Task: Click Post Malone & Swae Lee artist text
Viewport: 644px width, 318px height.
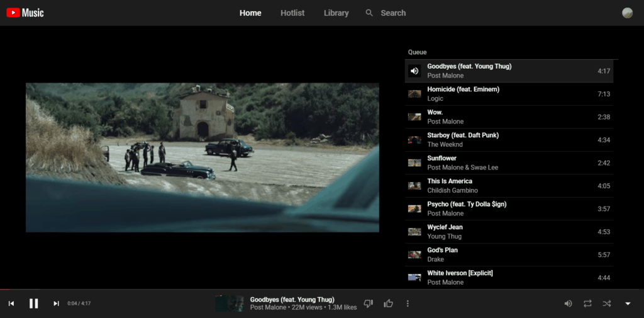Action: pyautogui.click(x=462, y=168)
